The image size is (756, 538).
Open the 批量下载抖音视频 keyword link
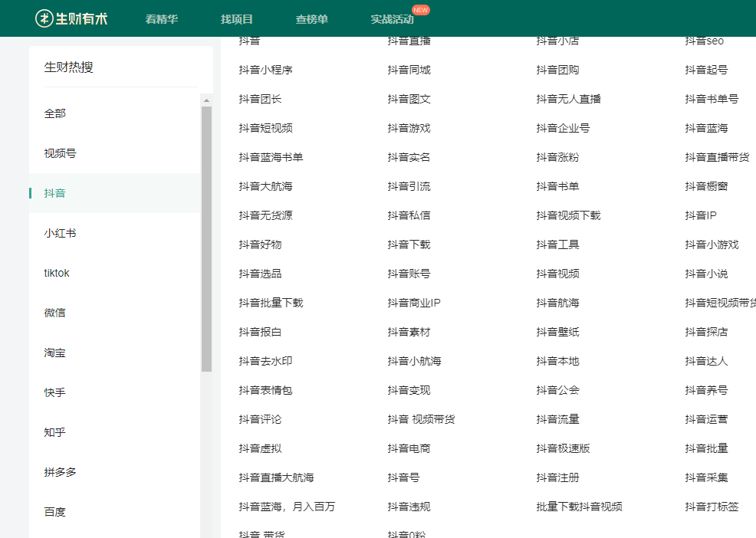coord(579,507)
